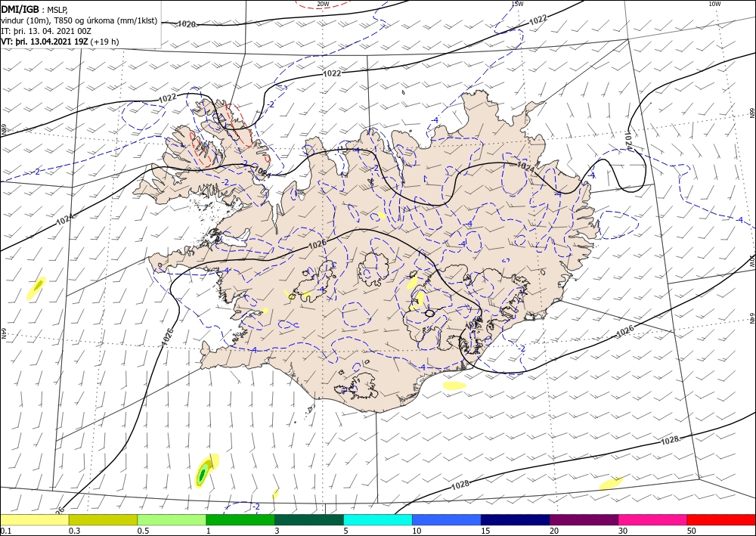756x536 pixels.
Task: Click the 'VT: þri. 13.04.2021 19Z' valid time
Action: tap(45, 42)
